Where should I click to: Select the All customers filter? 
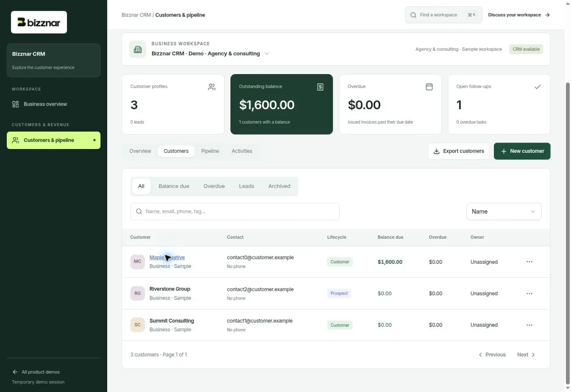(141, 186)
